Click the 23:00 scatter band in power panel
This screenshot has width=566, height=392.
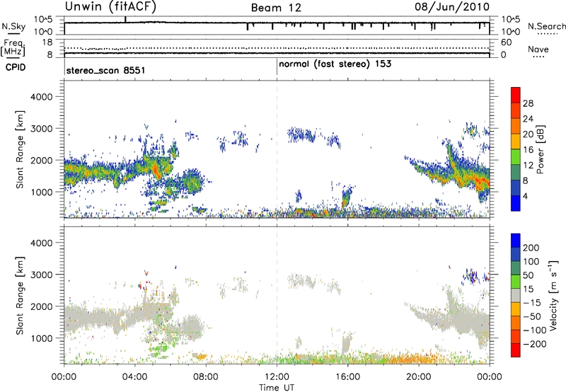[472, 177]
